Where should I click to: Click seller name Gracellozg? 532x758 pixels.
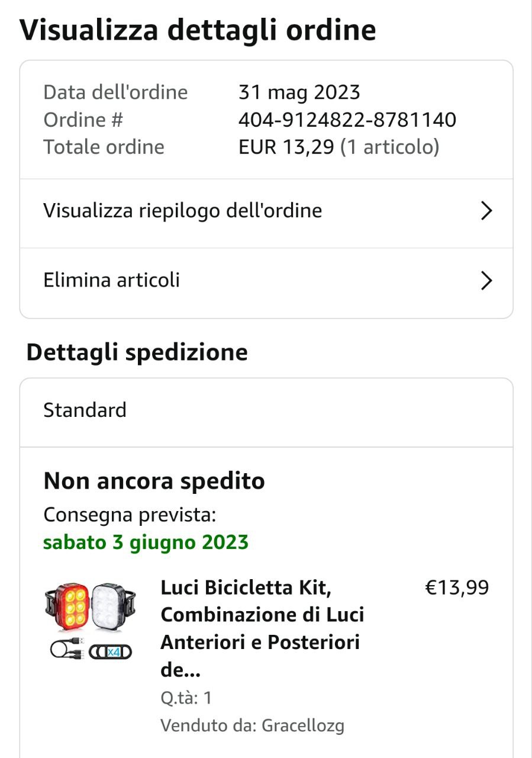pyautogui.click(x=302, y=725)
